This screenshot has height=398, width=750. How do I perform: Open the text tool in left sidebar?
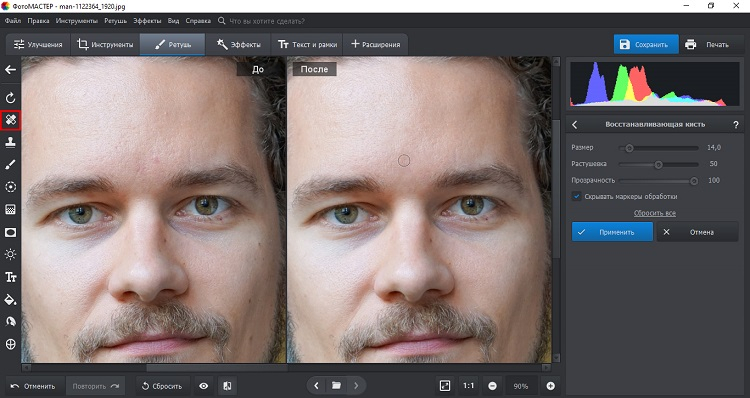tap(11, 277)
